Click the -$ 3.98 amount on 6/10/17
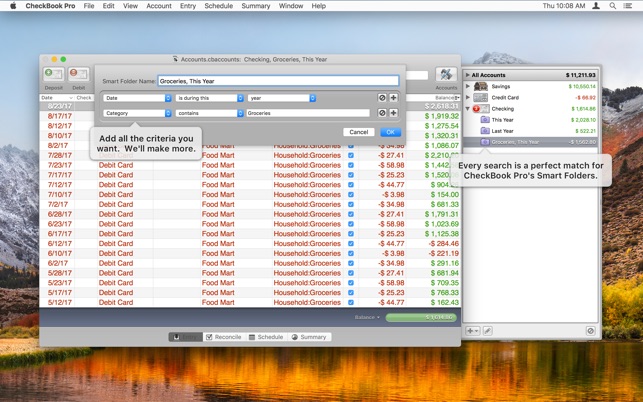643x402 pixels. click(x=392, y=253)
